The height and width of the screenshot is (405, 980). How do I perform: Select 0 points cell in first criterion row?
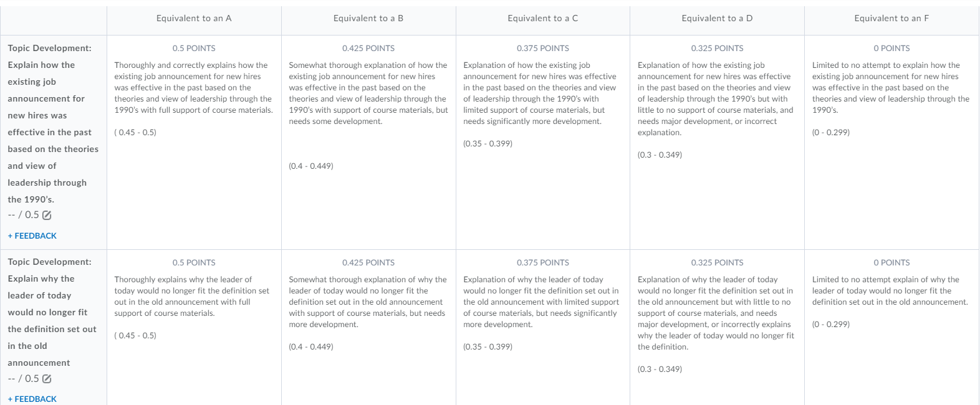(891, 142)
